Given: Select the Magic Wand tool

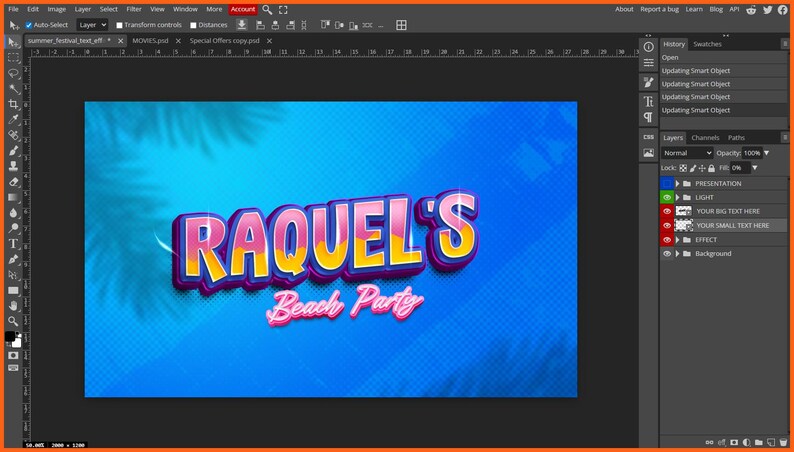Looking at the screenshot, I should [13, 89].
